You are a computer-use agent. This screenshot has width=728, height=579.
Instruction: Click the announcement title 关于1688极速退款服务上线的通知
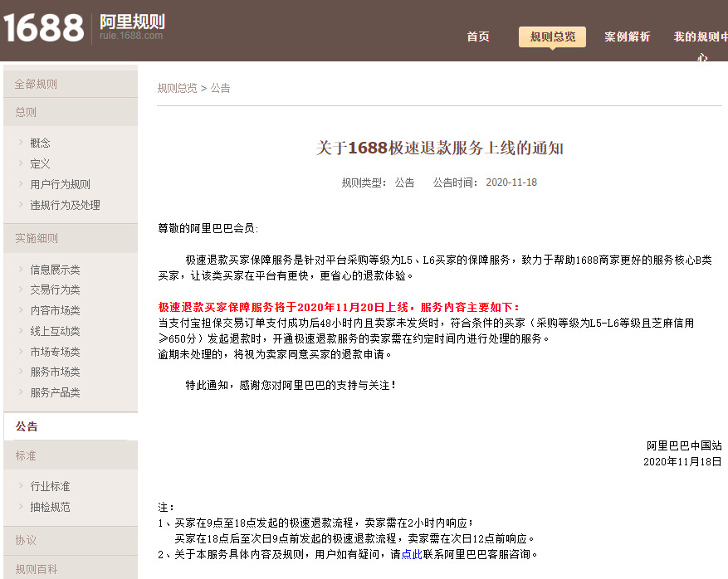[439, 148]
